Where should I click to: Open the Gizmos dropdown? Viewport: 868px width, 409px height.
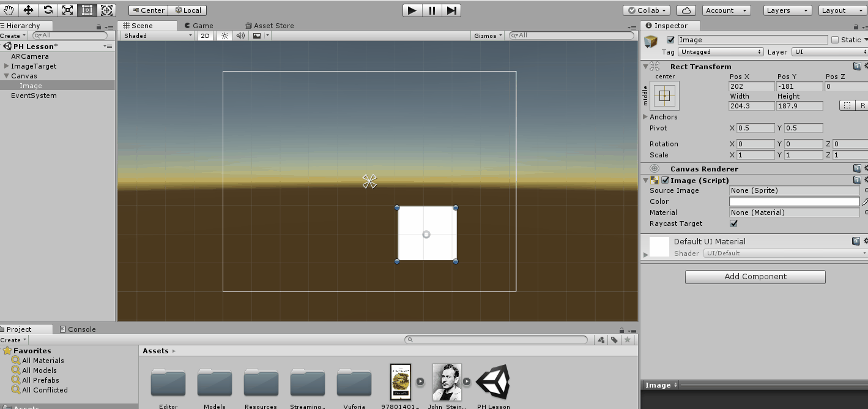[x=488, y=35]
